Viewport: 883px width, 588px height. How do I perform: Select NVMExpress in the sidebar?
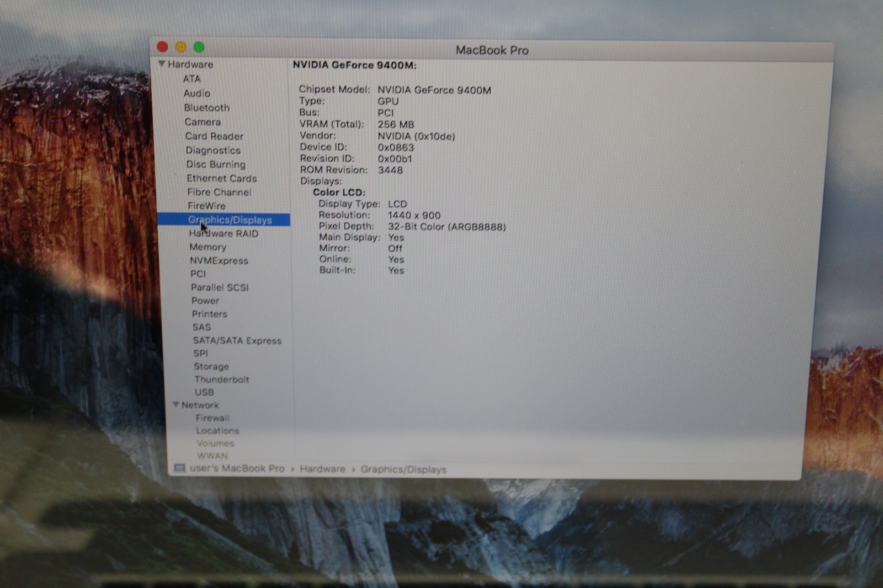point(219,260)
